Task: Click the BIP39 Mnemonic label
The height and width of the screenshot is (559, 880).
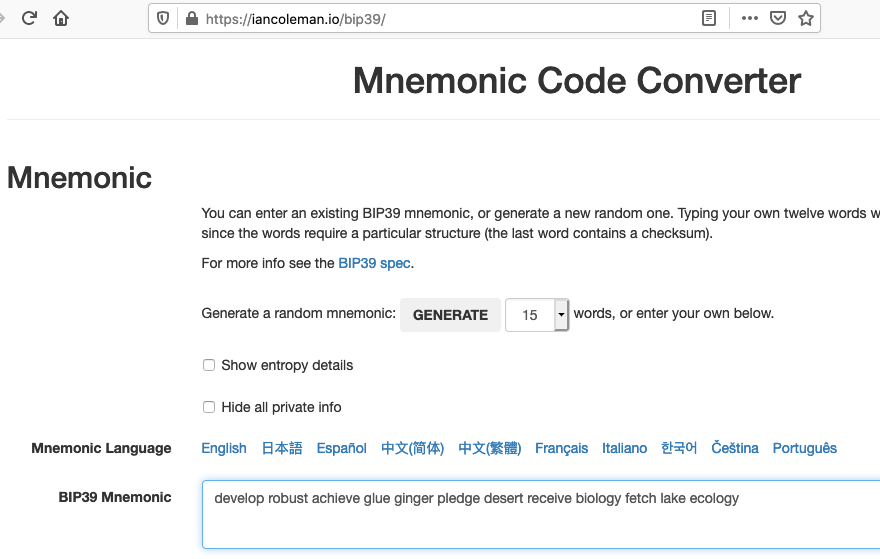Action: coord(115,497)
